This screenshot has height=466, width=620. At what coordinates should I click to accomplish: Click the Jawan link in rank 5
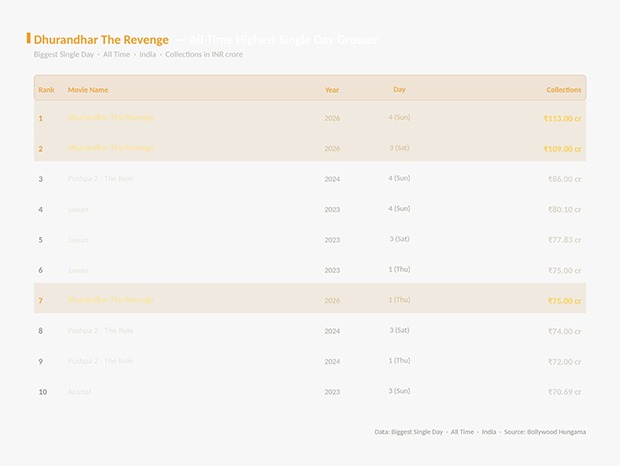coord(78,240)
